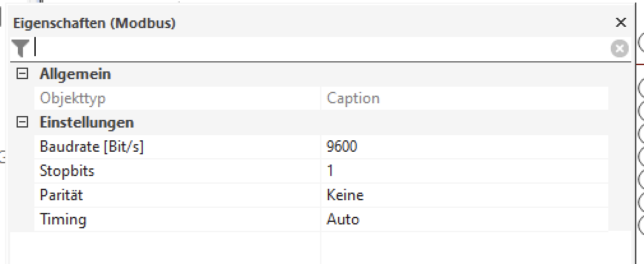The height and width of the screenshot is (264, 644).
Task: Select the Timing property label
Action: 63,219
